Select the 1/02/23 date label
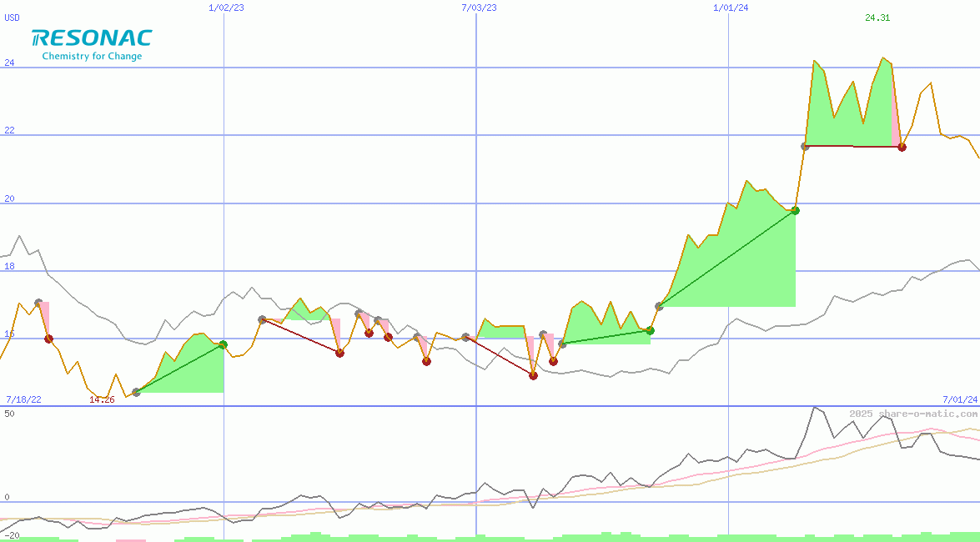This screenshot has width=980, height=542. (x=226, y=8)
